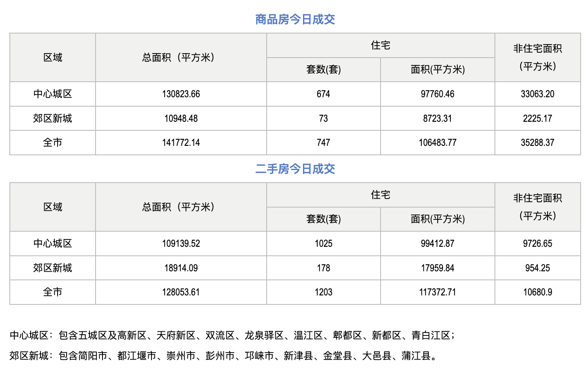This screenshot has height=371, width=588.
Task: Select the 总面积 header in the 二手房 table
Action: [178, 207]
